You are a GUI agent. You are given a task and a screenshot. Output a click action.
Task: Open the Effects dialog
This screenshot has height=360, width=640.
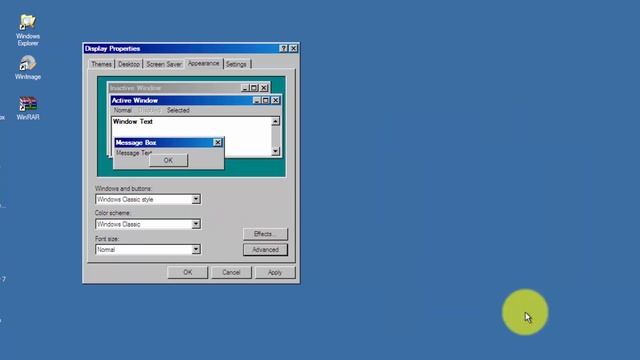(265, 234)
